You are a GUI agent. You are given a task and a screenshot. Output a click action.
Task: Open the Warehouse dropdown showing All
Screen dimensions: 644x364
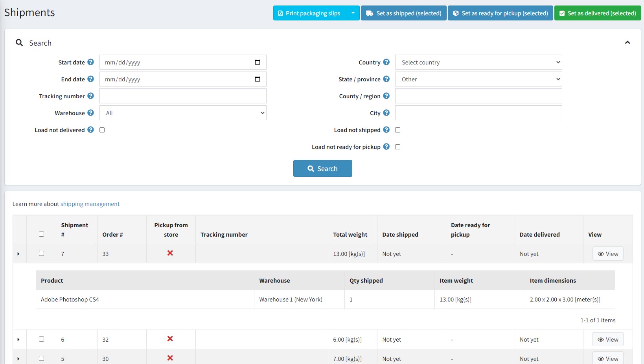183,113
